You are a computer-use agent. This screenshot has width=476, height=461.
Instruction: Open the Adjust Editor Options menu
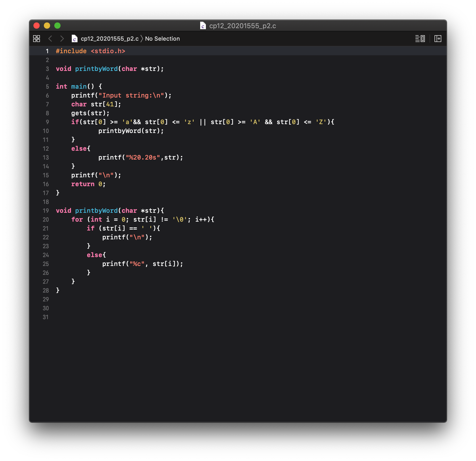(x=420, y=39)
